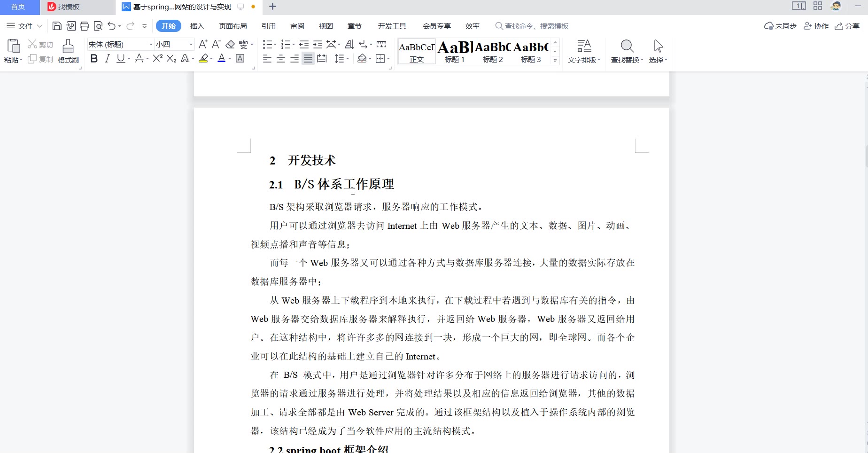Screen dimensions: 868x453
Task: Apply the blue font color
Action: (222, 58)
